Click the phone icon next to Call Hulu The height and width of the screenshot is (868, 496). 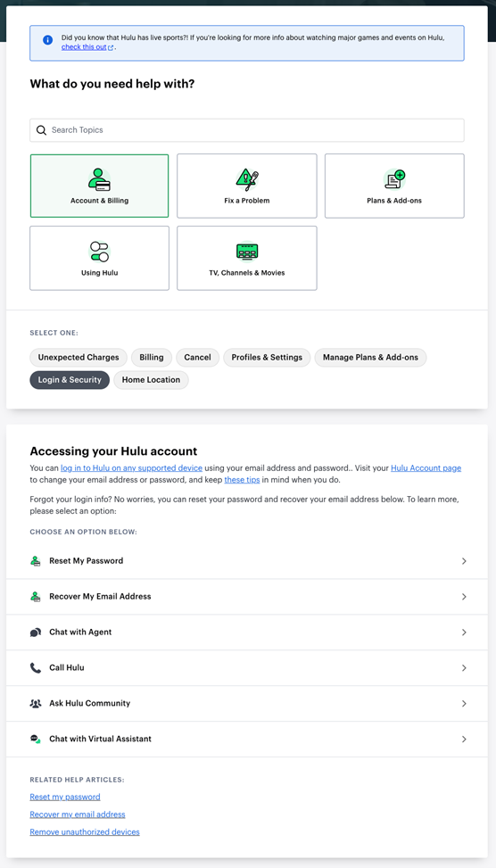(x=36, y=667)
